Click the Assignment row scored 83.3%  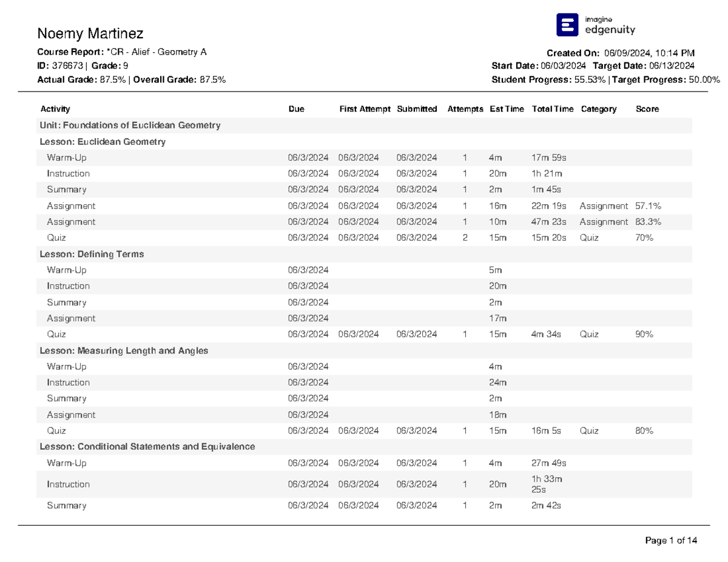pos(365,222)
